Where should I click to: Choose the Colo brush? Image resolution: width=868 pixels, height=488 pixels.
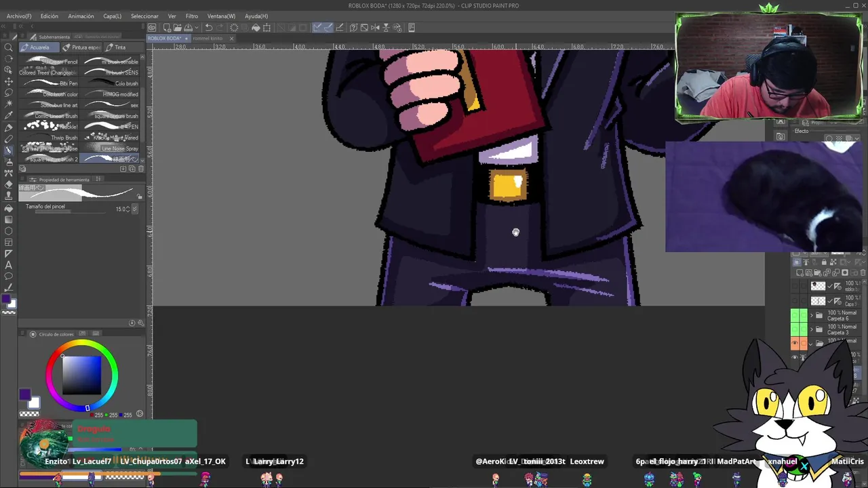pos(111,83)
